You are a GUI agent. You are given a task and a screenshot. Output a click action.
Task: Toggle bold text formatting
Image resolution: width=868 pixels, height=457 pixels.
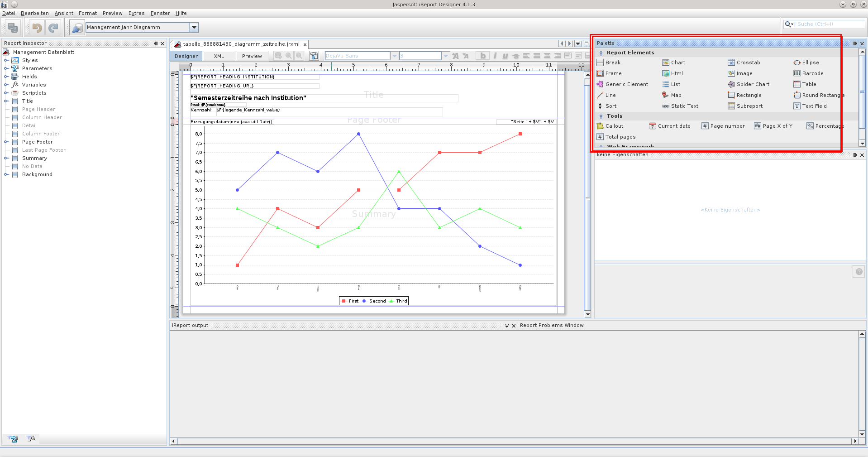tap(483, 56)
